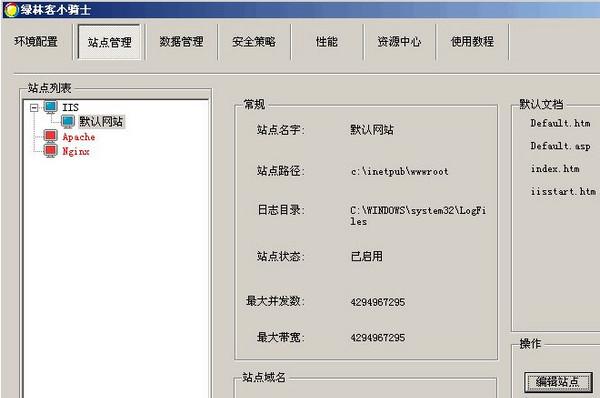Click the 最大并发数 field label
Screen dimensions: 600x398
pyautogui.click(x=275, y=301)
